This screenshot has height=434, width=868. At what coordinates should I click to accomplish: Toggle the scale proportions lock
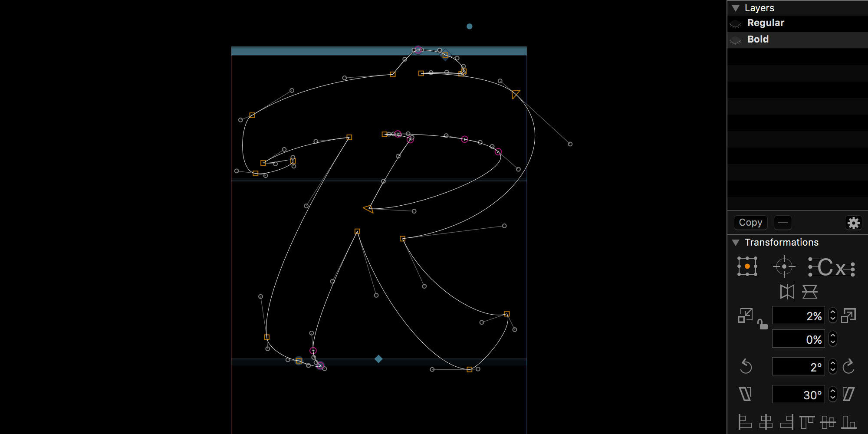pyautogui.click(x=762, y=324)
